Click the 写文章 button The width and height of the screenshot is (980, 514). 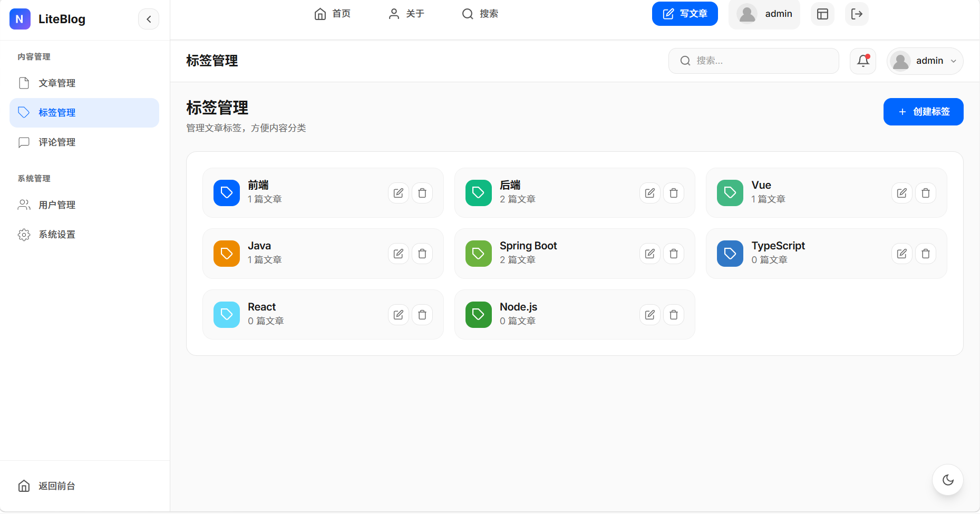[x=684, y=14]
